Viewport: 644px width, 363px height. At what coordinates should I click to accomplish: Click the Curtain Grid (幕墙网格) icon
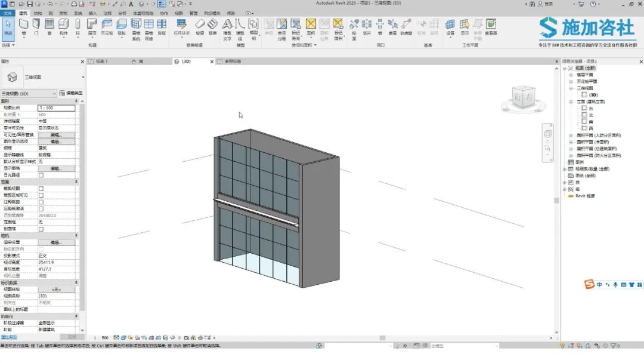[148, 29]
